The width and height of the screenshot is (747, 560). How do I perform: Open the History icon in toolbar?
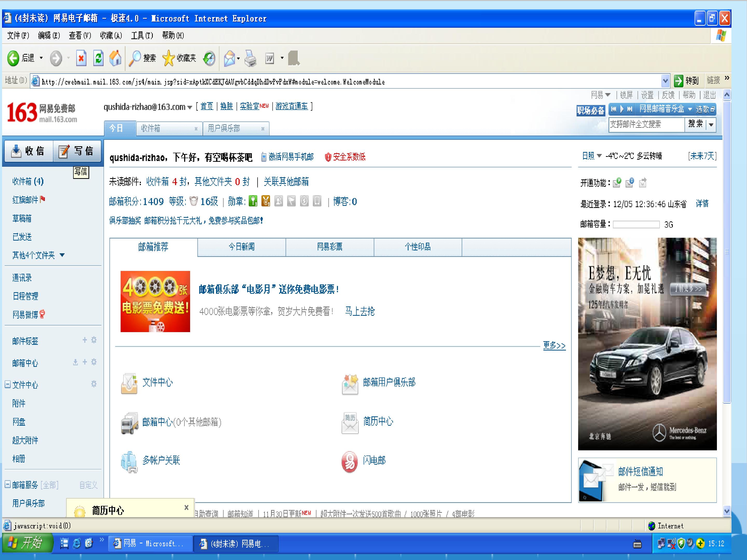(209, 58)
